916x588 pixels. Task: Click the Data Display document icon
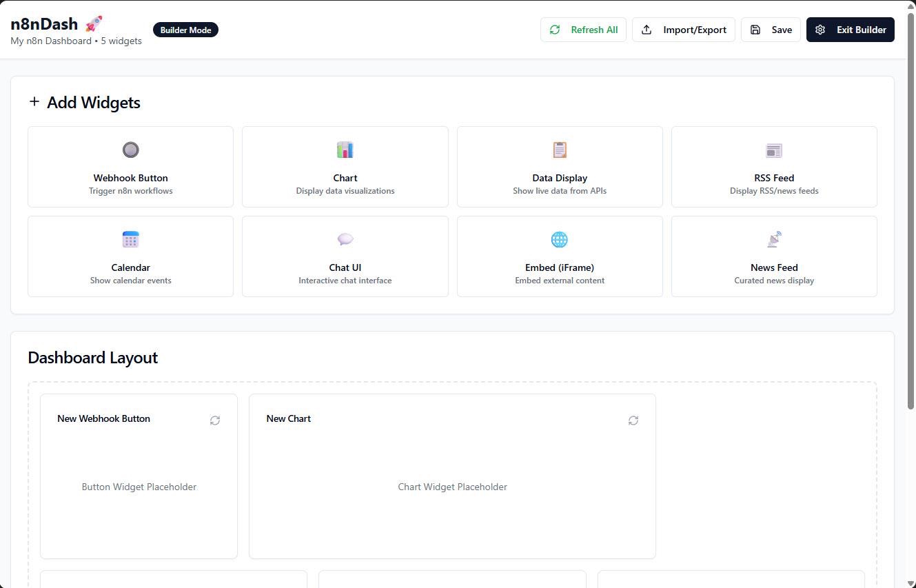click(x=559, y=150)
